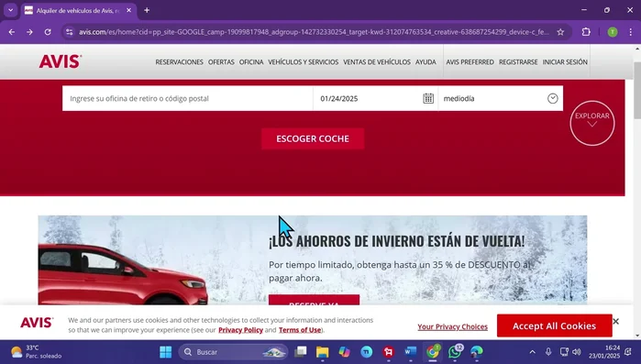
Task: Click the browser address bar URL
Action: [314, 32]
